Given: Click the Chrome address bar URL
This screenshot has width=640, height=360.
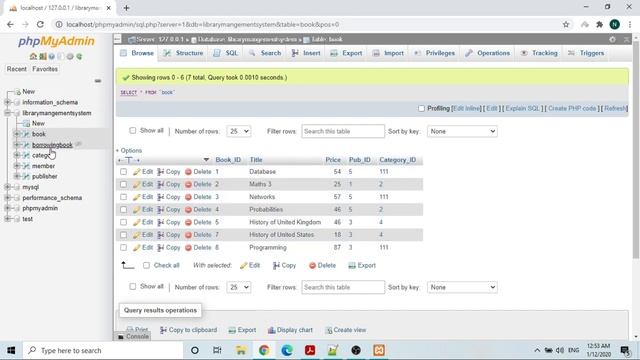Looking at the screenshot, I should [203, 24].
